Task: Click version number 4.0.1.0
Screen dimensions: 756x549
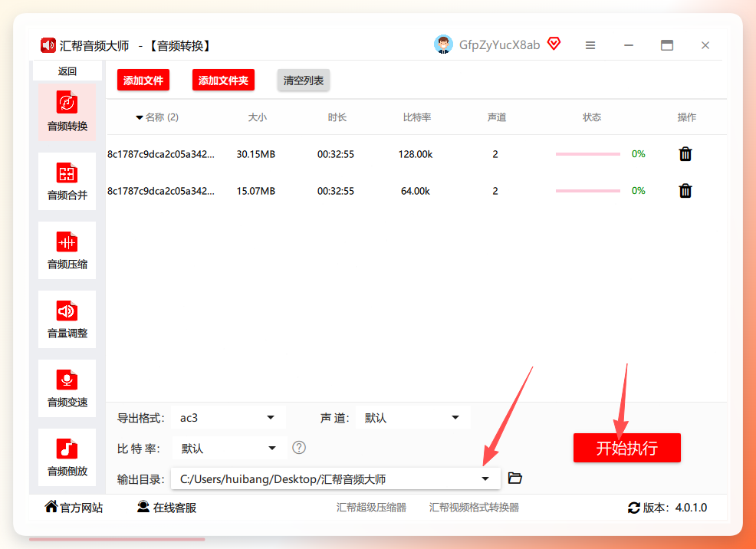Action: tap(691, 508)
